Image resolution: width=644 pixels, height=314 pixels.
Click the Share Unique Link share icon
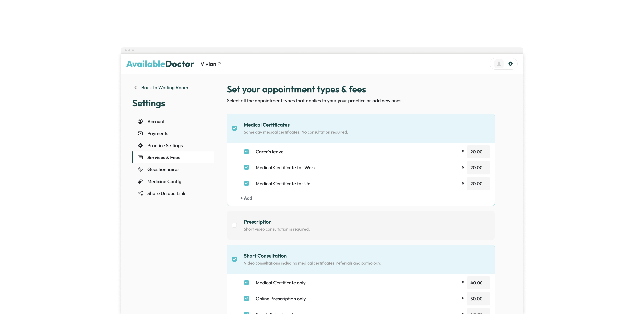(140, 193)
